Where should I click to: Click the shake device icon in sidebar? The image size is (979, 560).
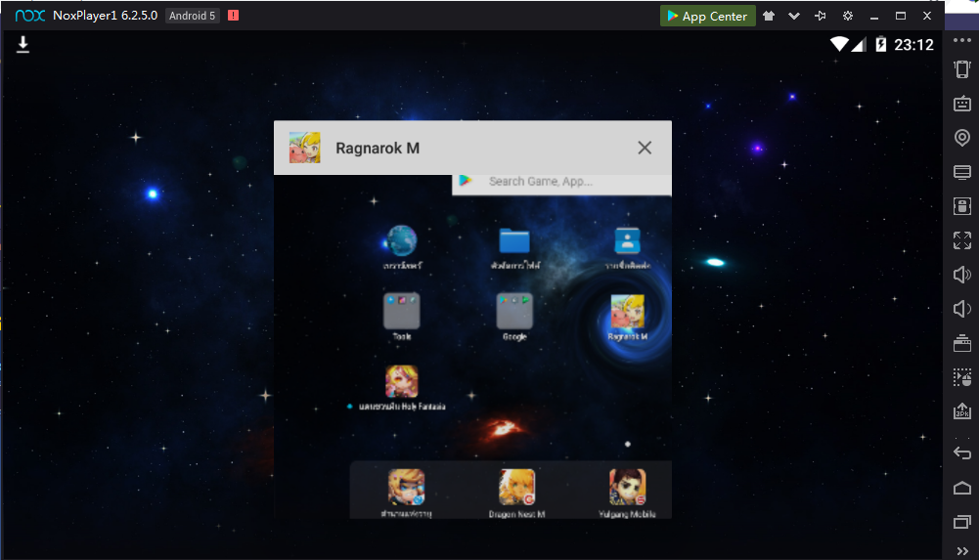(x=962, y=68)
